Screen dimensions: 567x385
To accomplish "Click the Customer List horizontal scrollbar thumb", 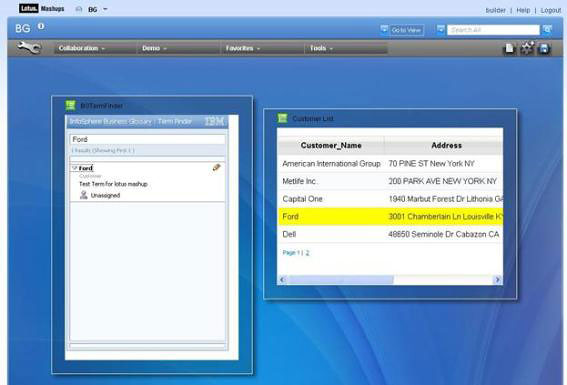I will coord(340,279).
